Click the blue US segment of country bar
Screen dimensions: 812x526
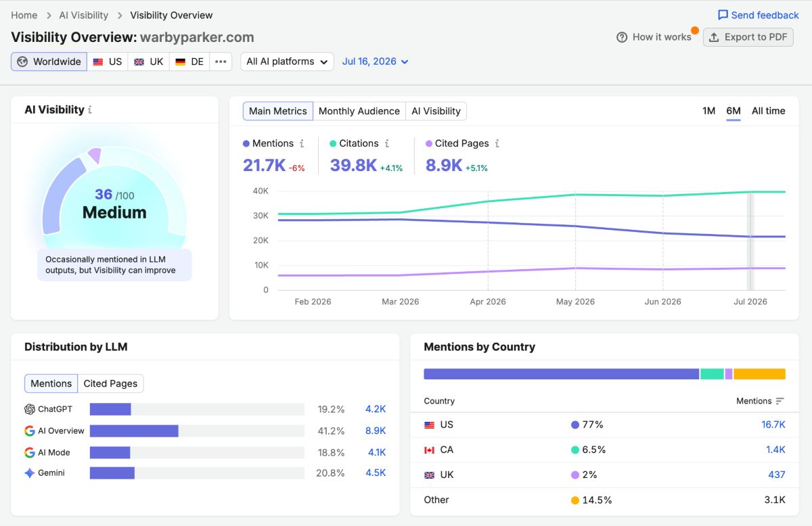[x=562, y=374]
